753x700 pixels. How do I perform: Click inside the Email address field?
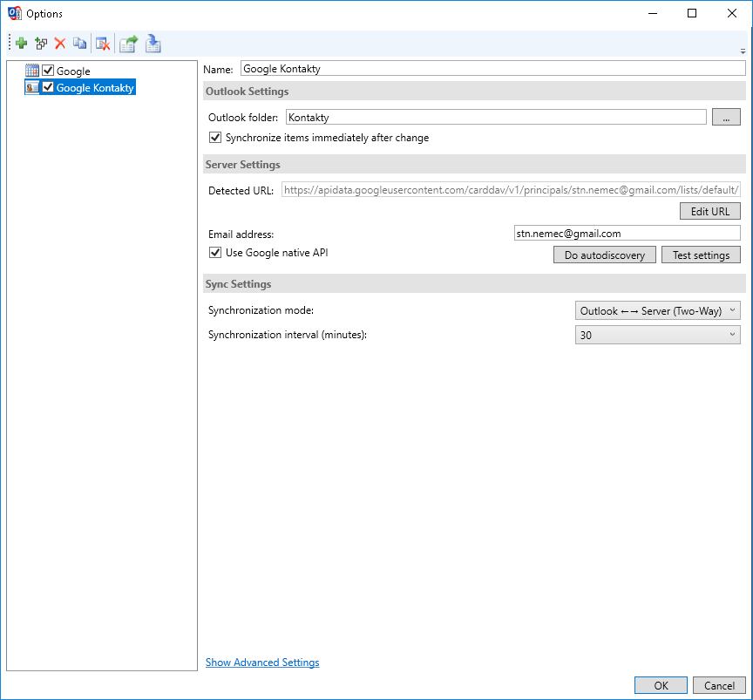(626, 234)
